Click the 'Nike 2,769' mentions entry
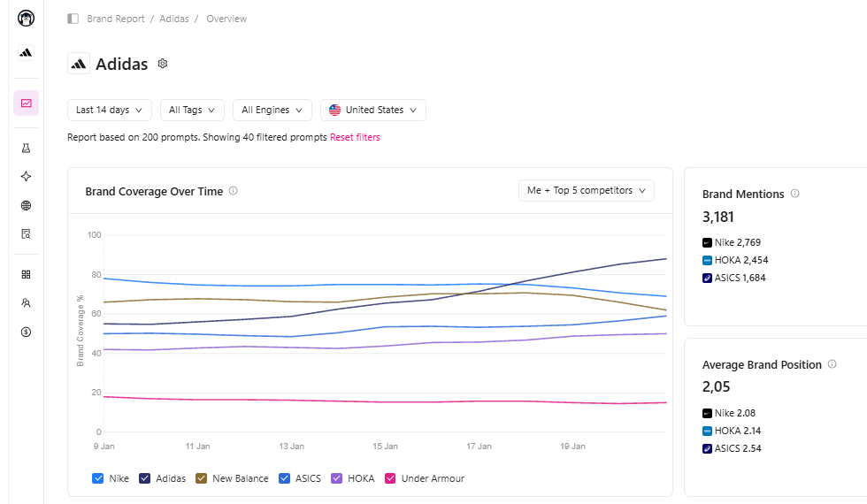Viewport: 867px width, 504px height. (x=732, y=242)
